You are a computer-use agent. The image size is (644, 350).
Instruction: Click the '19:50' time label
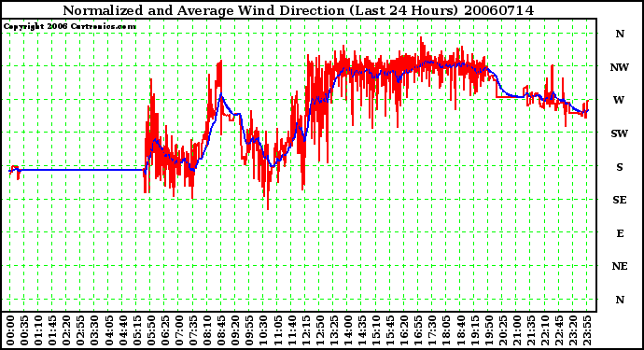489,330
